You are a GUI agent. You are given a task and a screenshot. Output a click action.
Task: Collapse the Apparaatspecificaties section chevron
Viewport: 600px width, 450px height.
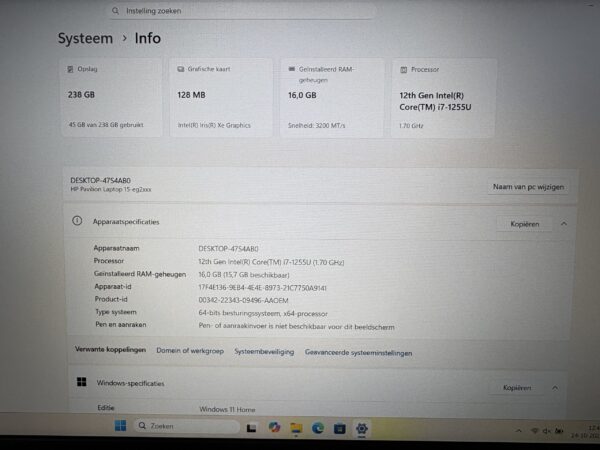point(564,224)
